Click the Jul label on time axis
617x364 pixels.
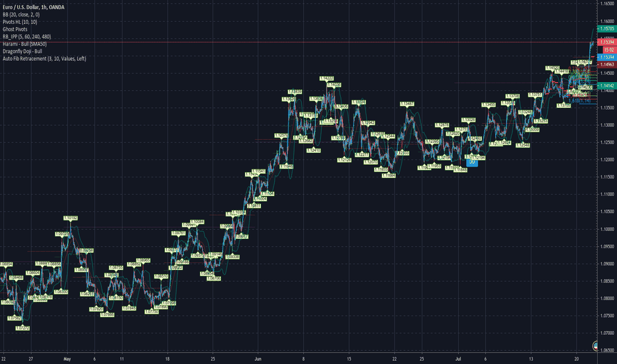click(x=458, y=359)
